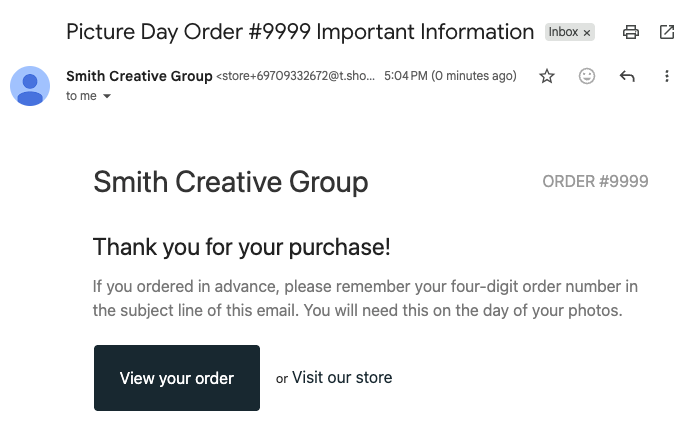690x438 pixels.
Task: Click the "View your order" button
Action: (177, 378)
